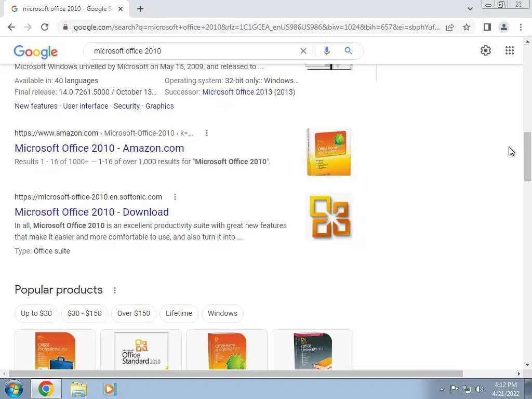Open the Graphics link
Image resolution: width=532 pixels, height=399 pixels.
click(159, 106)
